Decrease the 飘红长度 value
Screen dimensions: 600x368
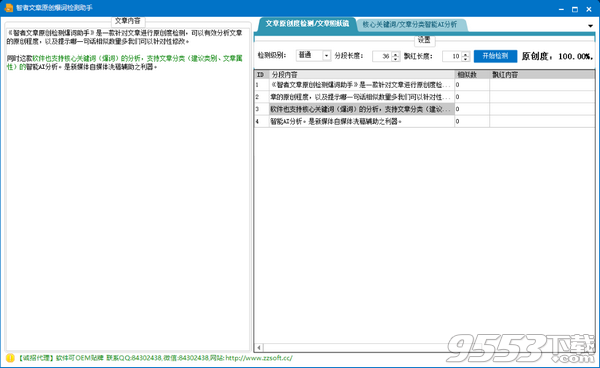point(465,59)
